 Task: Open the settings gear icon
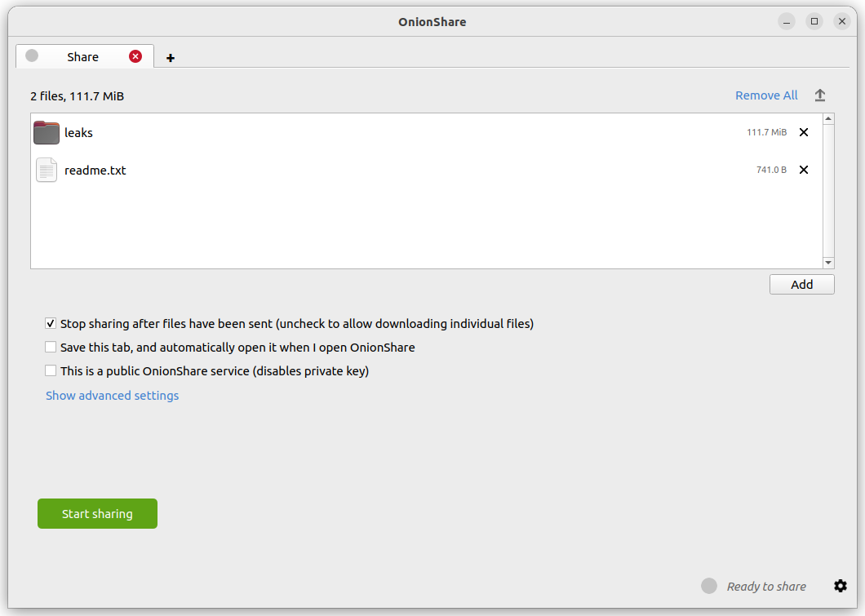point(841,586)
